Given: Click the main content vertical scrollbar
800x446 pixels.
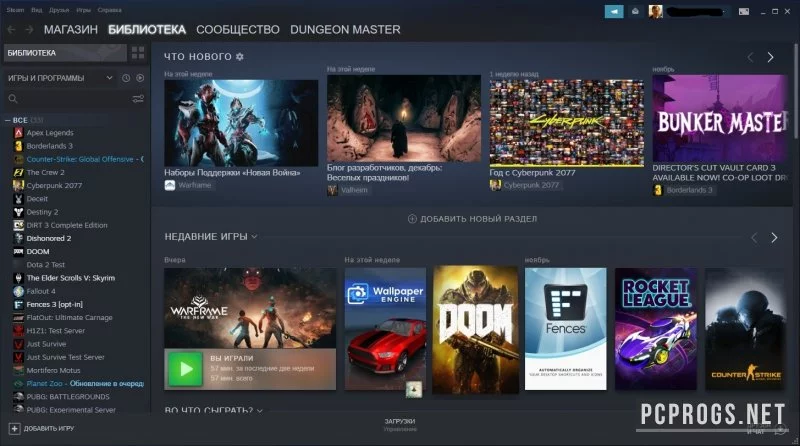Looking at the screenshot, I should tap(796, 92).
